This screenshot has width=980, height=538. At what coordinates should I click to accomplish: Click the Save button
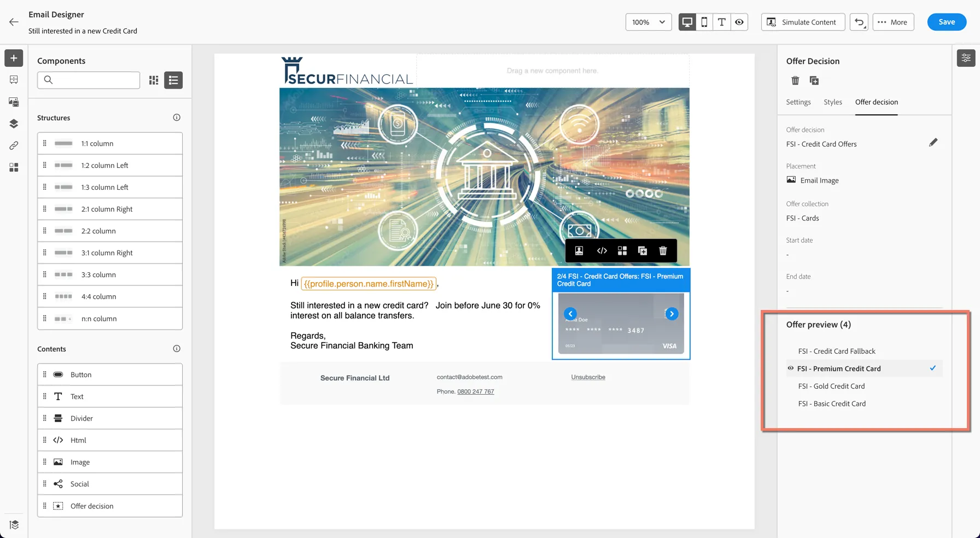click(947, 22)
